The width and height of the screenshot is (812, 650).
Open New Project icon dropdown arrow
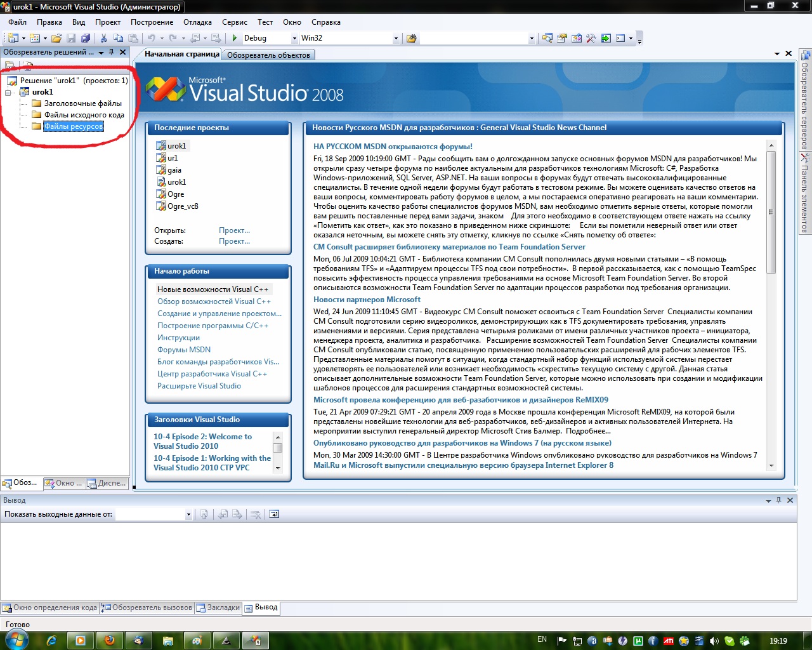tap(23, 38)
